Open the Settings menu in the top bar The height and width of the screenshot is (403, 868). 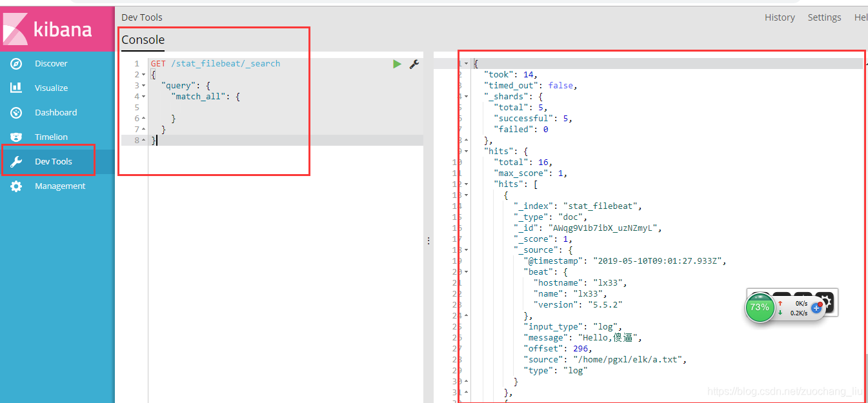click(824, 17)
